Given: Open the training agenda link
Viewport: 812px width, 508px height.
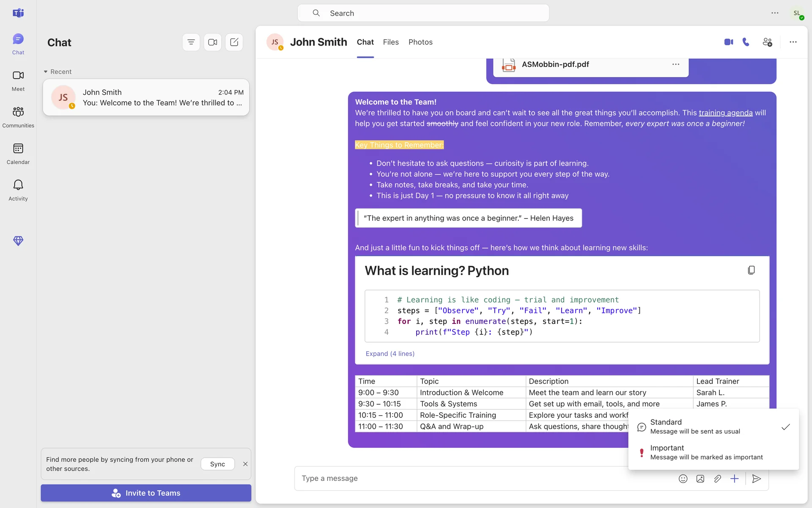Looking at the screenshot, I should tap(725, 113).
